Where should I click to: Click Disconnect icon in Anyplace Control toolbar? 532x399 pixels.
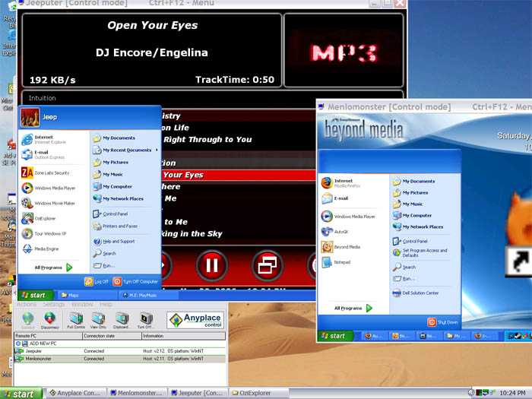pos(50,320)
